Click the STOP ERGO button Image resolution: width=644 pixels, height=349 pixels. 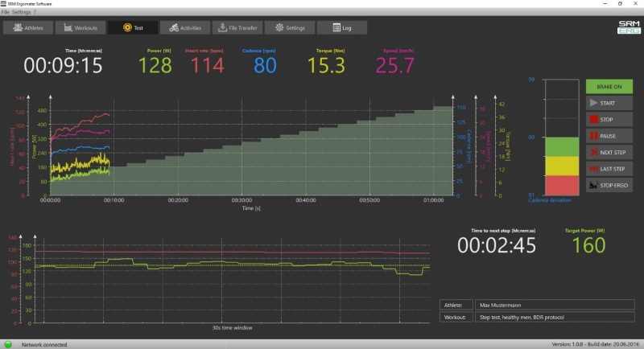609,185
